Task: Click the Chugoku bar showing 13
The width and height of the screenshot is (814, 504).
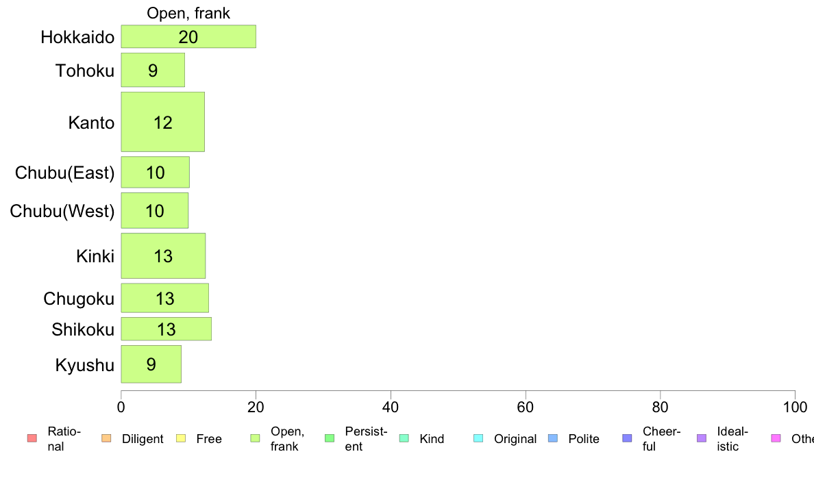Action: (165, 298)
